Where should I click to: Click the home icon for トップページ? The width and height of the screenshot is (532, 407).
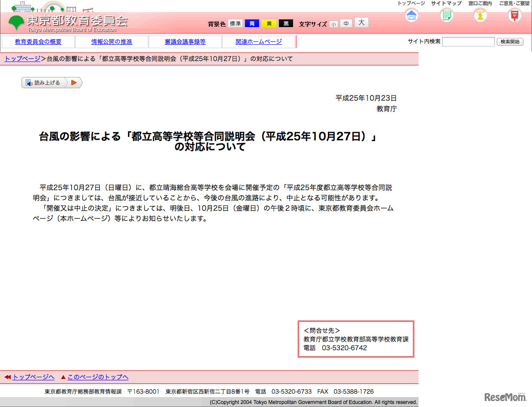click(x=411, y=15)
